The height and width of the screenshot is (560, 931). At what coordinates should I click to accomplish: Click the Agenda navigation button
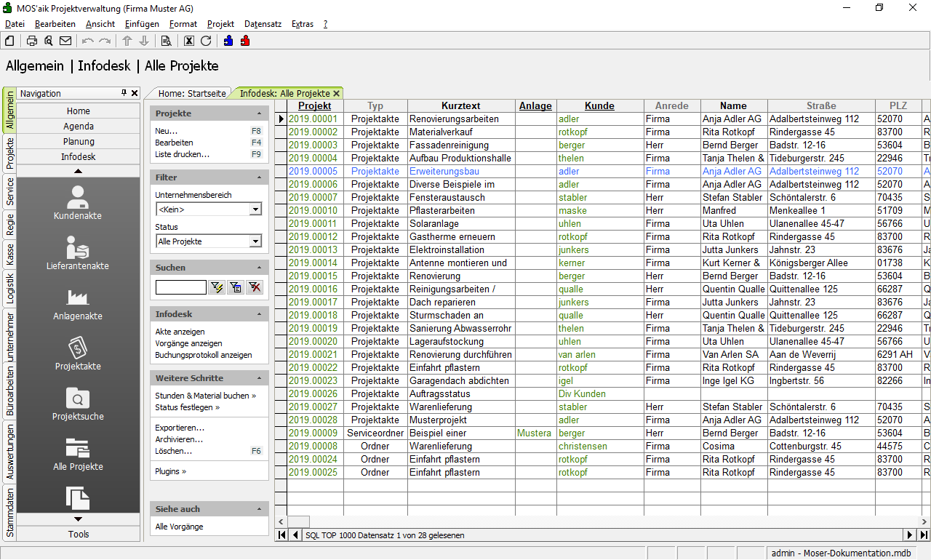pyautogui.click(x=79, y=126)
